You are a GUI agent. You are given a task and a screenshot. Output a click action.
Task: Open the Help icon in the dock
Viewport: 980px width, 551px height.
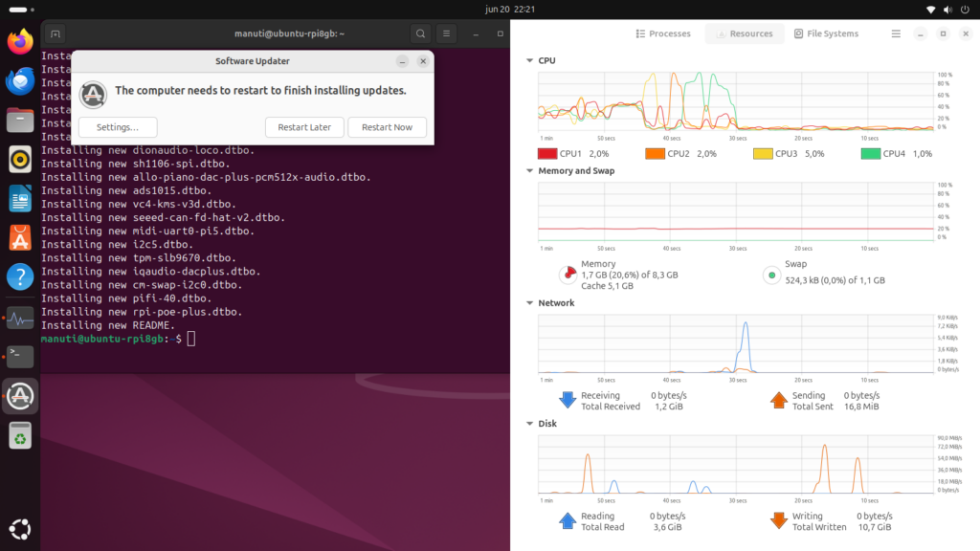[x=20, y=276]
